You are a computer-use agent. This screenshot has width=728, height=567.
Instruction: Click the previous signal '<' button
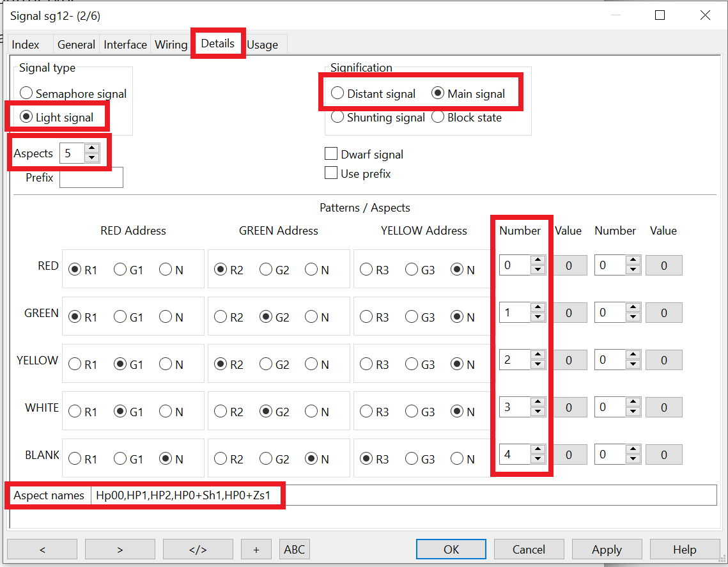42,549
